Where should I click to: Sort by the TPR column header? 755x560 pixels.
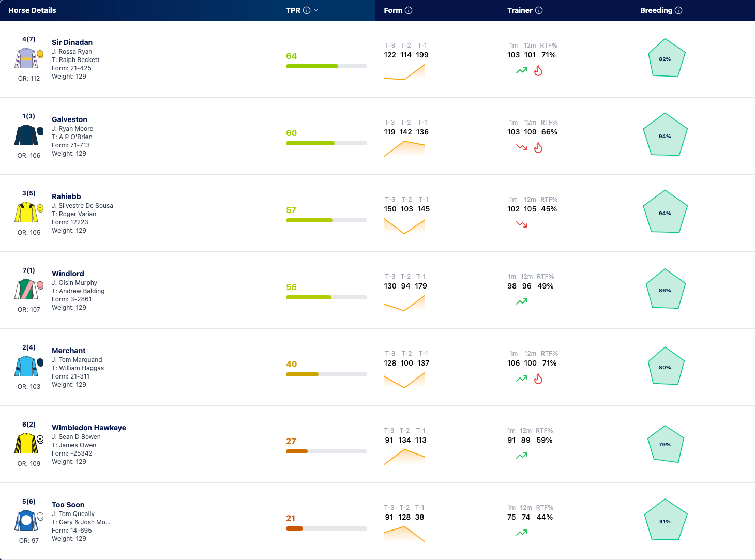tap(293, 10)
